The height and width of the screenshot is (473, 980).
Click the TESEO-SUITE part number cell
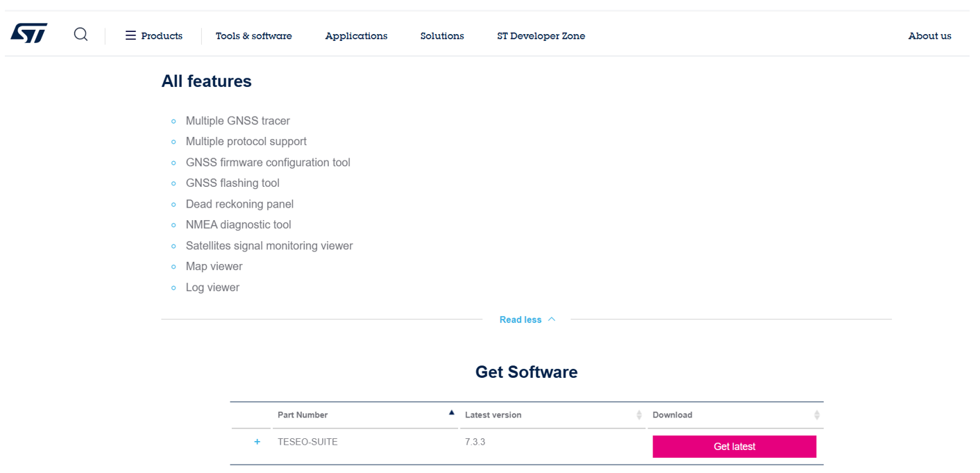pyautogui.click(x=307, y=442)
